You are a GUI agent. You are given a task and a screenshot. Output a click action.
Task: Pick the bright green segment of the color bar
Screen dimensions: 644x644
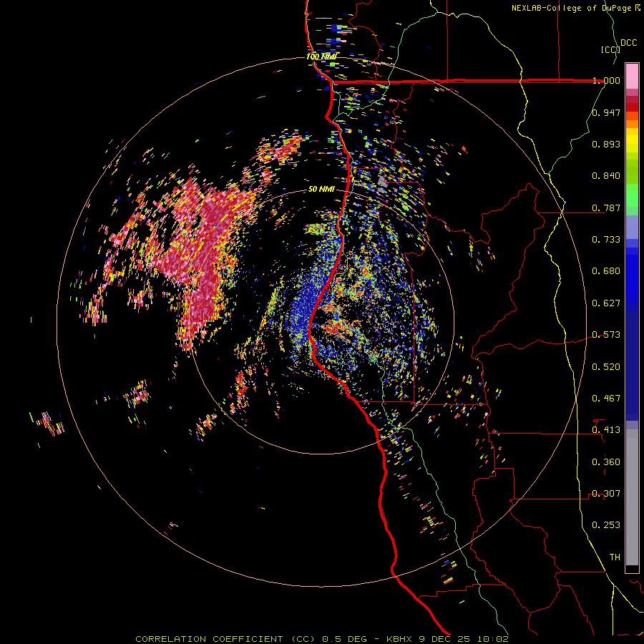(632, 195)
